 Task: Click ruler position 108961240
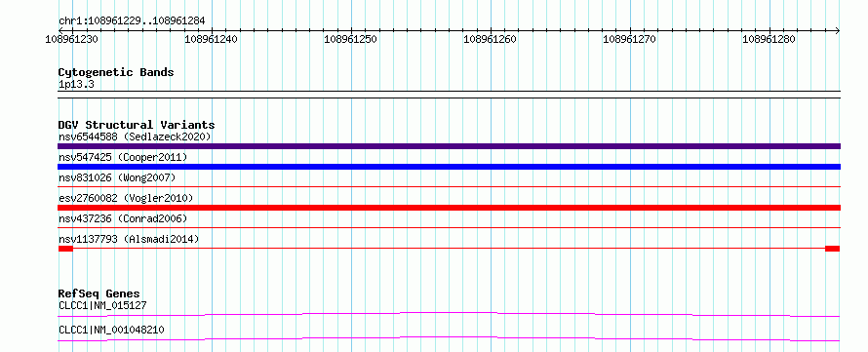click(212, 39)
